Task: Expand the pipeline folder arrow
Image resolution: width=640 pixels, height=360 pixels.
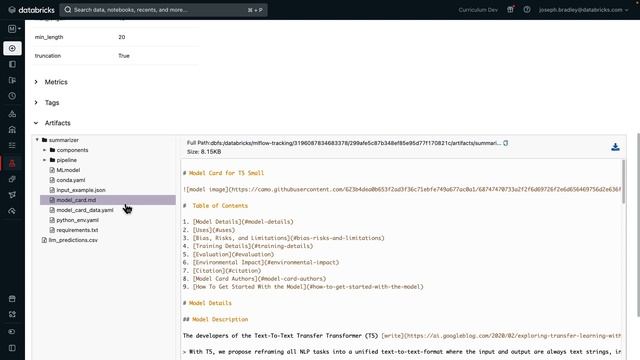Action: click(44, 160)
